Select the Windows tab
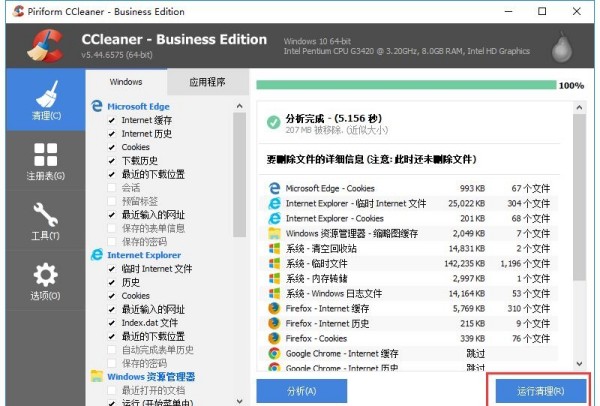The height and width of the screenshot is (406, 600). (x=126, y=82)
